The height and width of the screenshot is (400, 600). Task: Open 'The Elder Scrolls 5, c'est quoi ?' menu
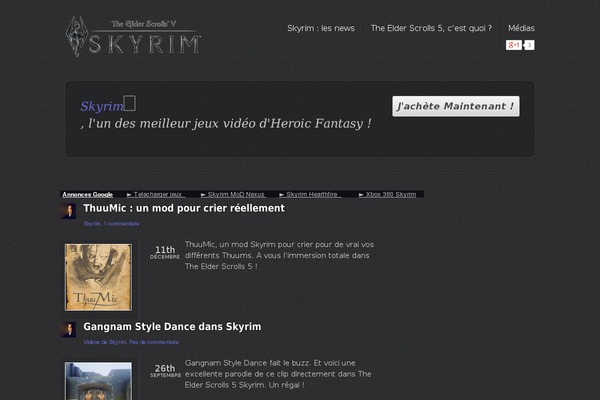(431, 28)
